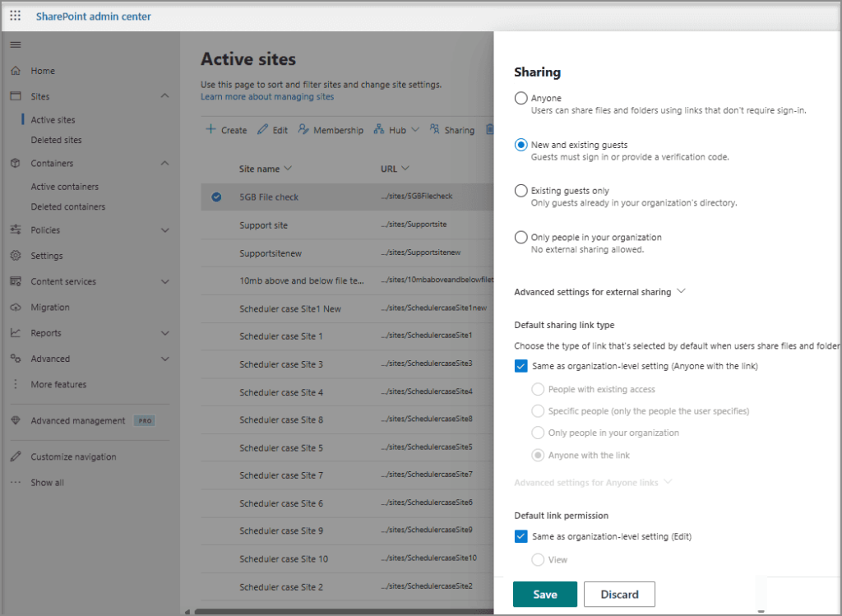This screenshot has height=616, width=842.
Task: Collapse the Sites section in the sidebar
Action: [164, 96]
